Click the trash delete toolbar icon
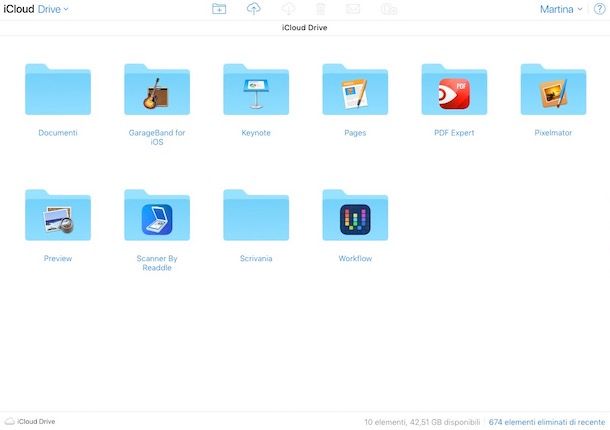The image size is (610, 430). click(x=321, y=9)
